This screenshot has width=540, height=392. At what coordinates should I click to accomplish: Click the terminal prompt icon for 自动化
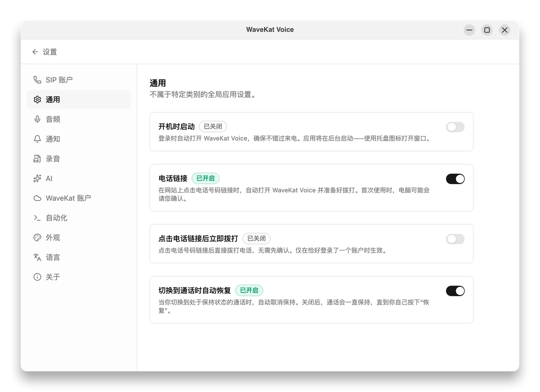click(x=37, y=218)
